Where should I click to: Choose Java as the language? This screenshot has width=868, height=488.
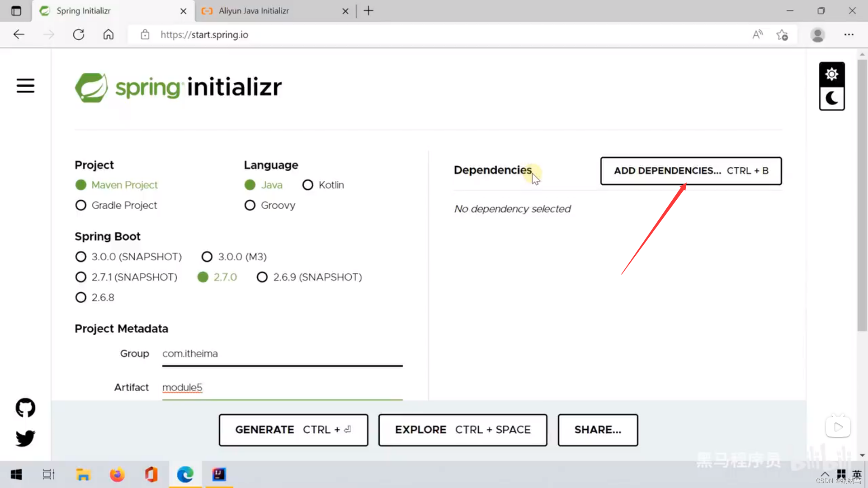(x=264, y=185)
